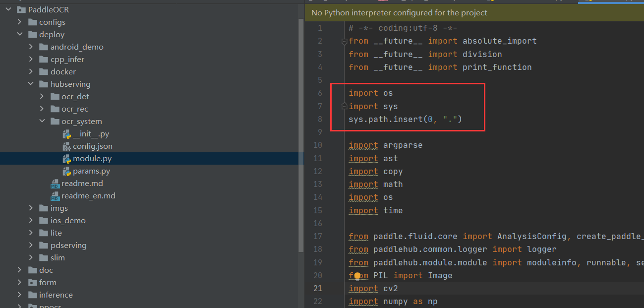644x308 pixels.
Task: Click the yellow lightbulb intention icon on line 20
Action: [x=357, y=275]
